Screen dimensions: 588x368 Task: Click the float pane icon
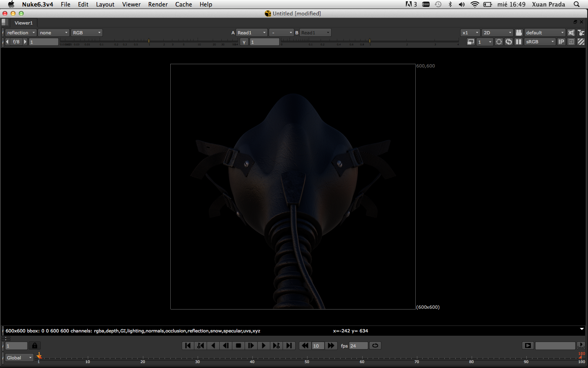575,22
